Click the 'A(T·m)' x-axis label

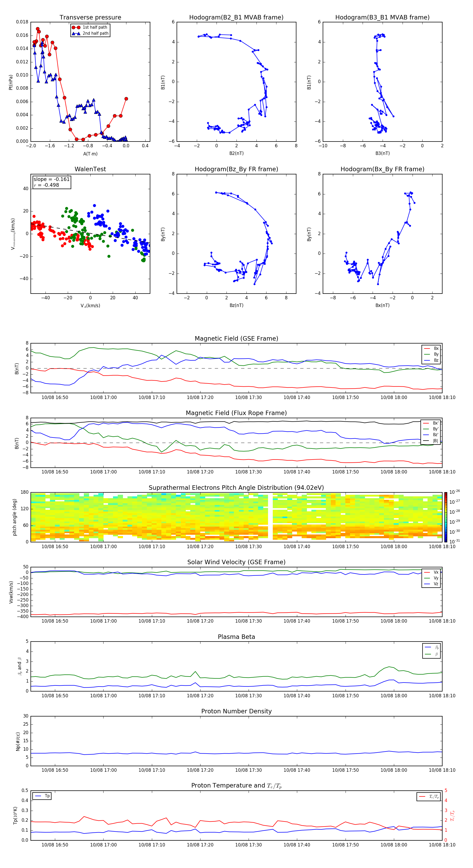[90, 154]
